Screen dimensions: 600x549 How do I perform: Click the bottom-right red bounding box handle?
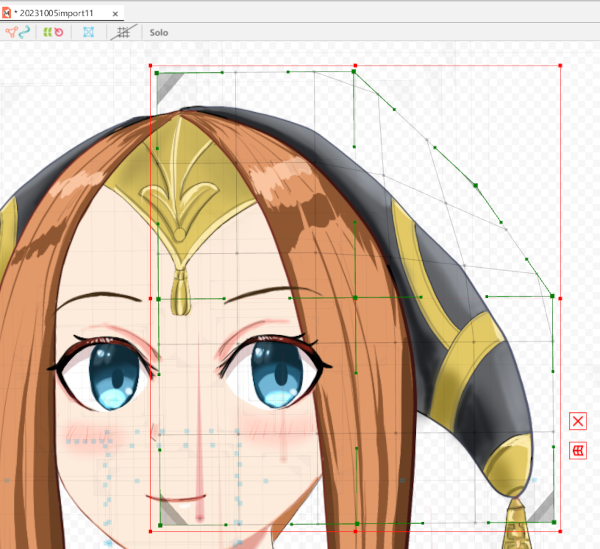(x=560, y=529)
